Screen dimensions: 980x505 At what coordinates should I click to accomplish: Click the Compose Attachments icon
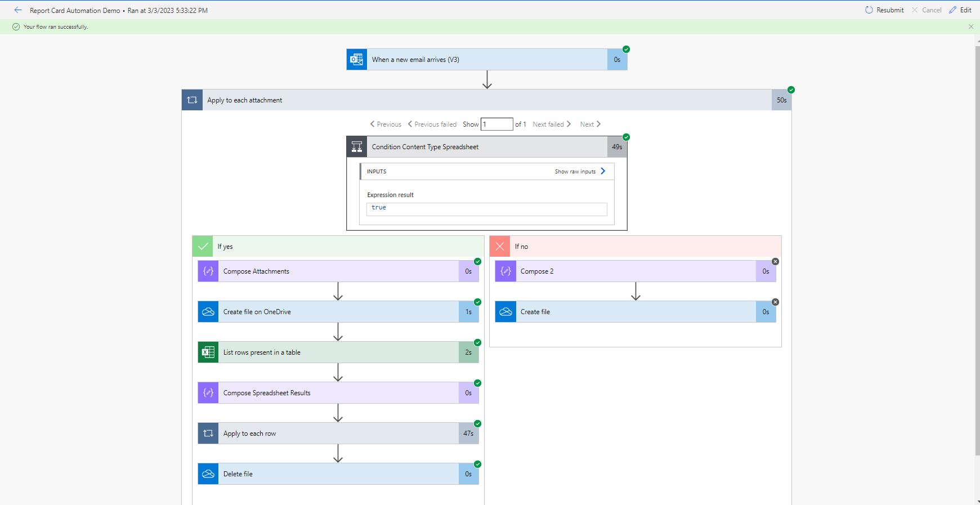[x=208, y=271]
